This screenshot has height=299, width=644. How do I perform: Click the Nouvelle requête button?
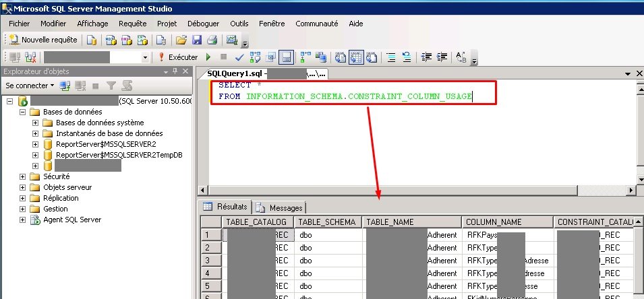[43, 40]
